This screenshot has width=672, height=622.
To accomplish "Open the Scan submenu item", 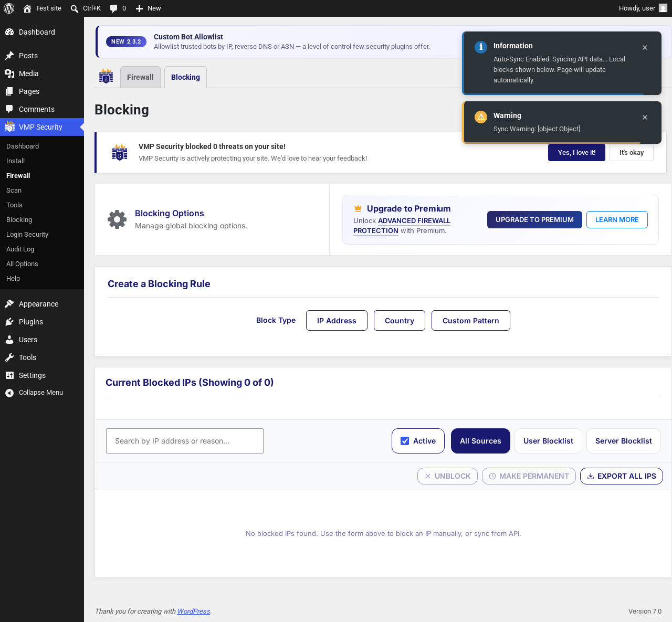I will pyautogui.click(x=14, y=191).
